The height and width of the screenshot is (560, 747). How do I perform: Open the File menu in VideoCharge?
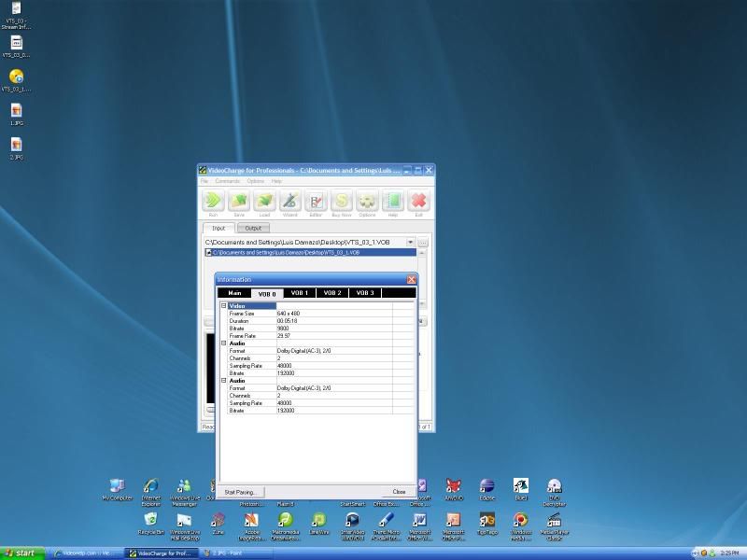pos(204,181)
